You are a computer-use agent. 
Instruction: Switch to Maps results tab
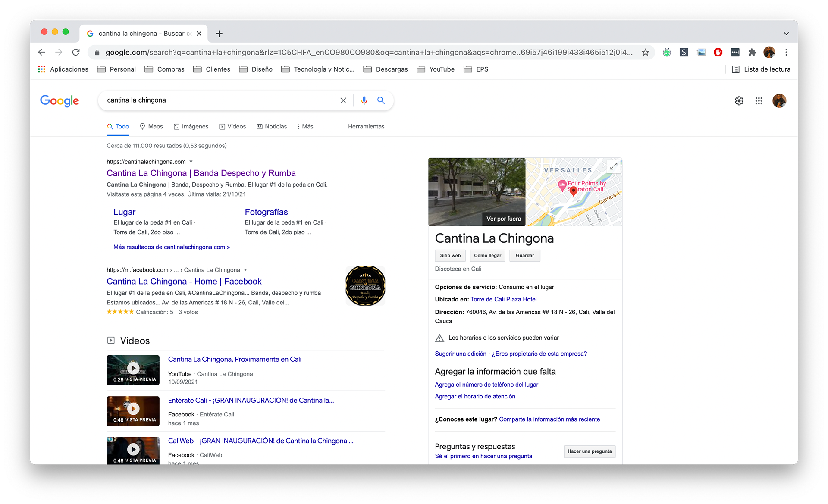151,126
